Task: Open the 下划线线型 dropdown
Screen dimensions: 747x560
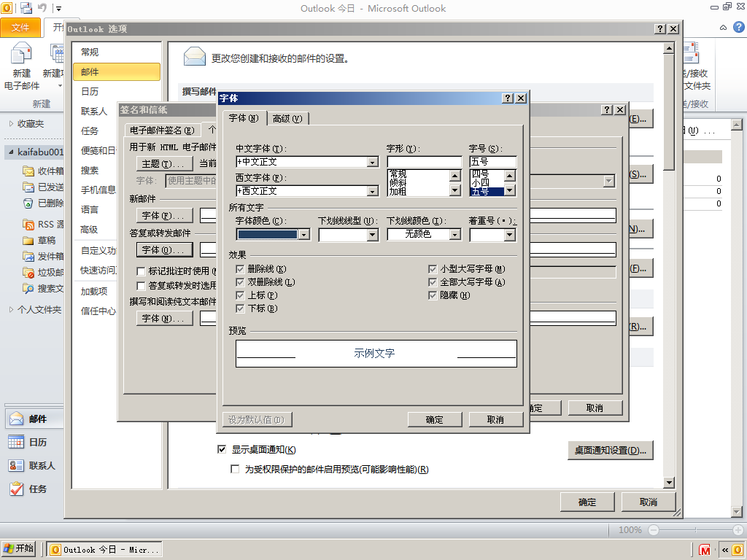Action: (x=373, y=235)
